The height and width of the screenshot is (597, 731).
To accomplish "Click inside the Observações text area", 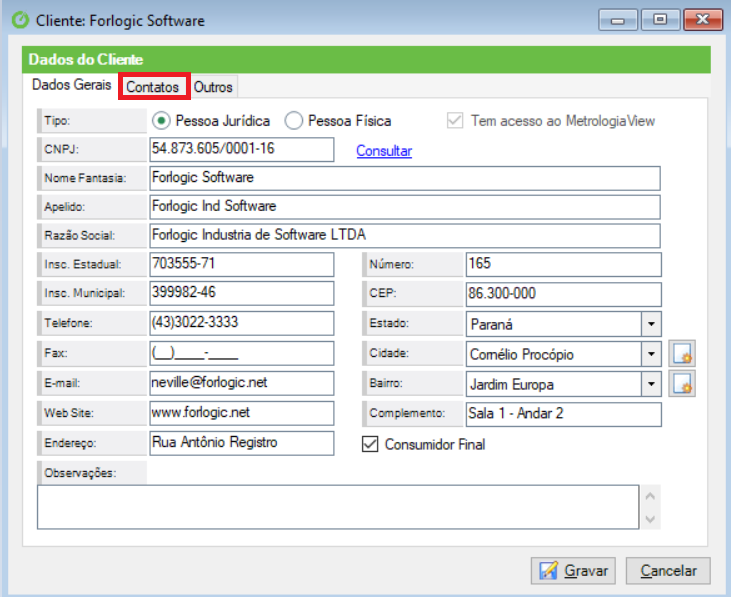I will pos(338,507).
